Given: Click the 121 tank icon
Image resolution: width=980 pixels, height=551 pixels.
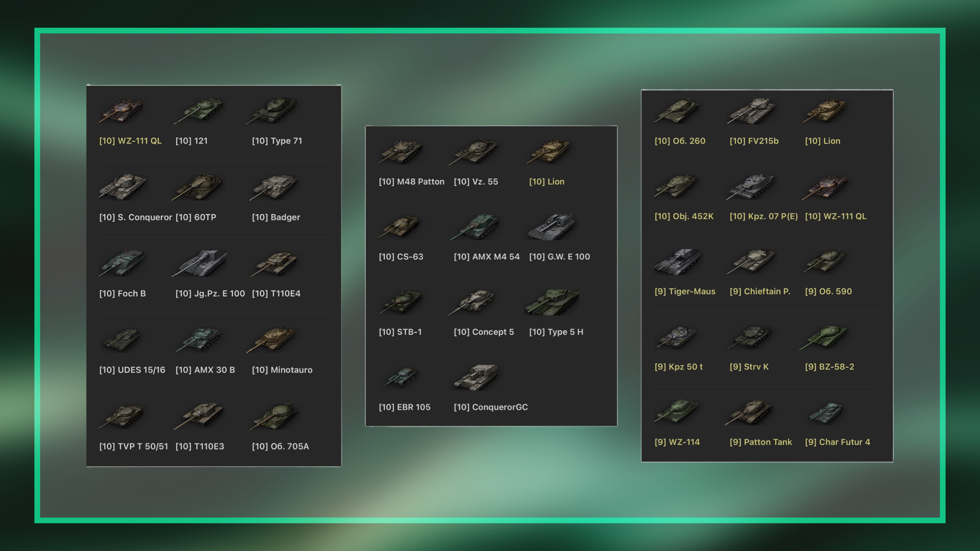Looking at the screenshot, I should point(199,111).
